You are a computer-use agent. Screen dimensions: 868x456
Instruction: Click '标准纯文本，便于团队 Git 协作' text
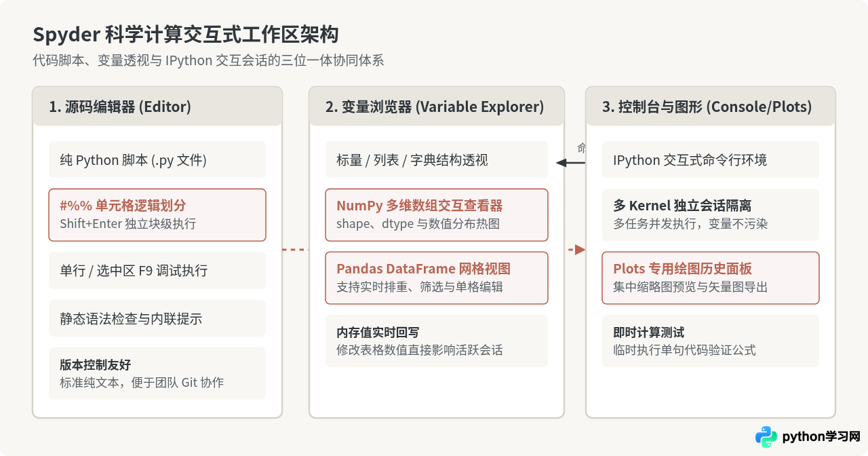pyautogui.click(x=142, y=383)
